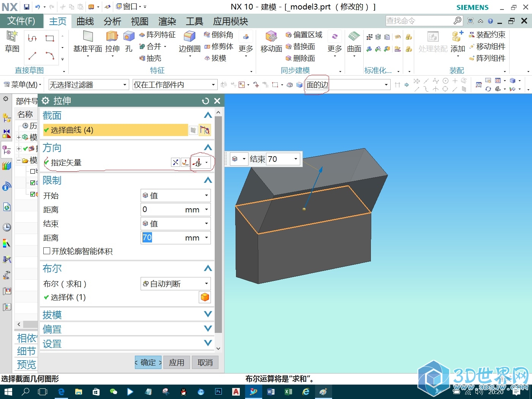Viewport: 532px width, 399px height.
Task: Click the 应用 button
Action: click(x=177, y=363)
